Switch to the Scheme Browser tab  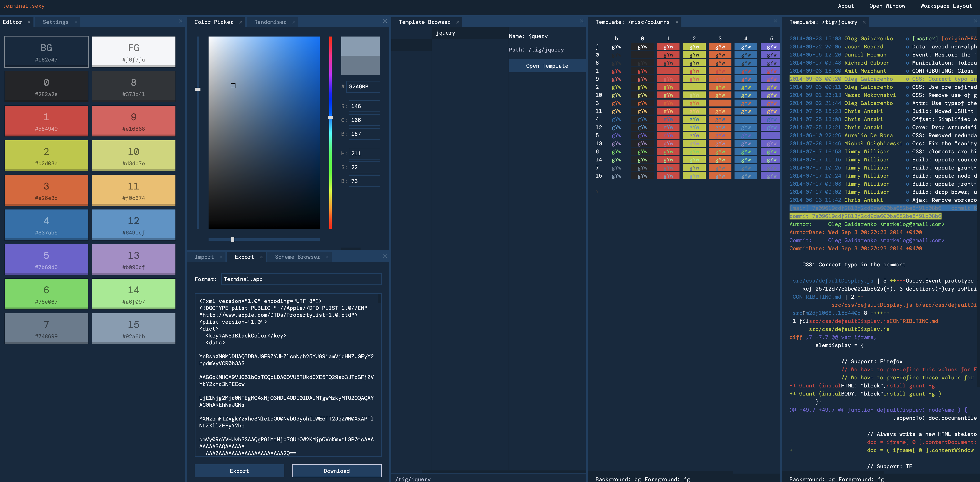pos(297,257)
